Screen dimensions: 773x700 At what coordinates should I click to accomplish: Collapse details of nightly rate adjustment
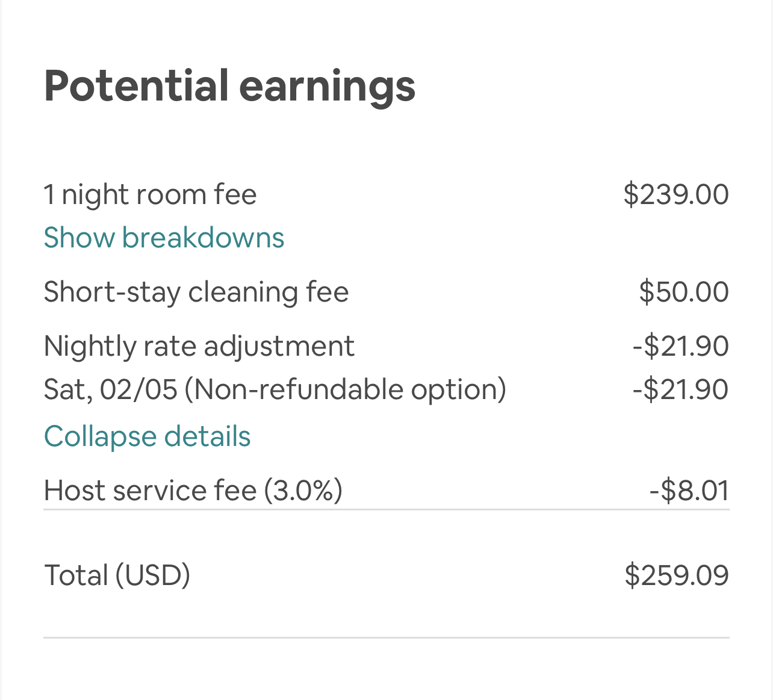point(147,436)
